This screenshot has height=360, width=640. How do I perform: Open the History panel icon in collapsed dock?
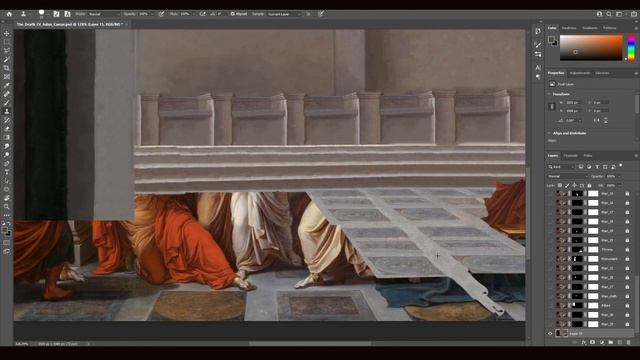538,31
